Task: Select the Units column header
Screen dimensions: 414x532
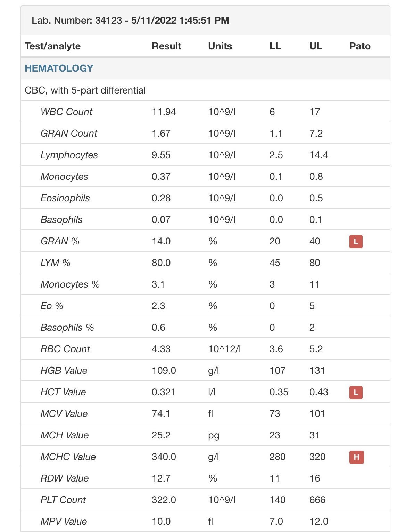Action: tap(220, 46)
